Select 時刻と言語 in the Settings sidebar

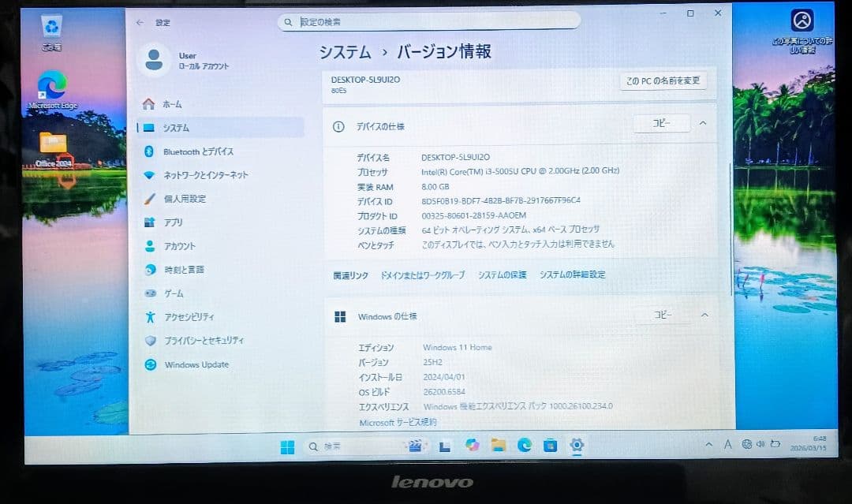pyautogui.click(x=183, y=269)
